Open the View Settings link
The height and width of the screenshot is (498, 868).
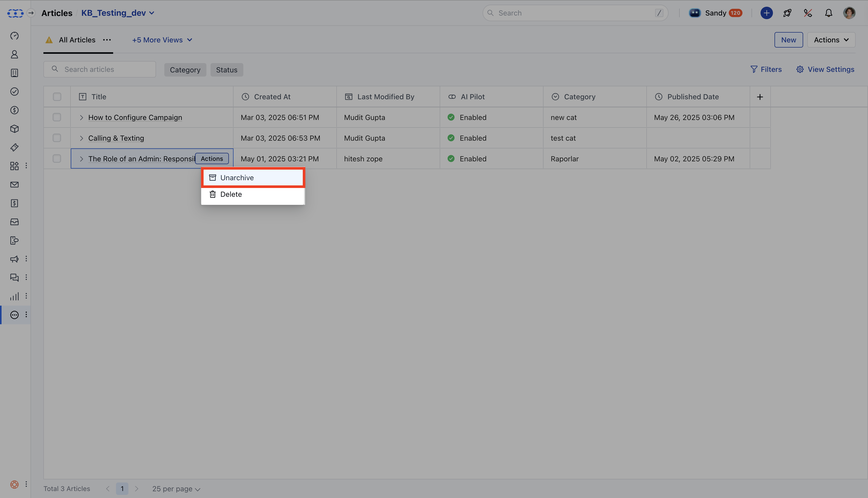coord(825,70)
